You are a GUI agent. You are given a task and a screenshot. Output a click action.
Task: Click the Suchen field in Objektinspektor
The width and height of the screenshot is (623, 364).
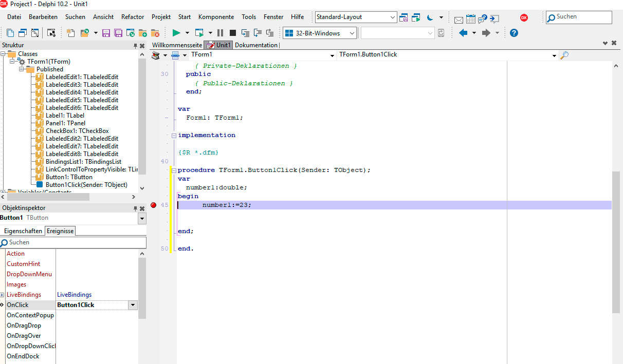point(73,242)
